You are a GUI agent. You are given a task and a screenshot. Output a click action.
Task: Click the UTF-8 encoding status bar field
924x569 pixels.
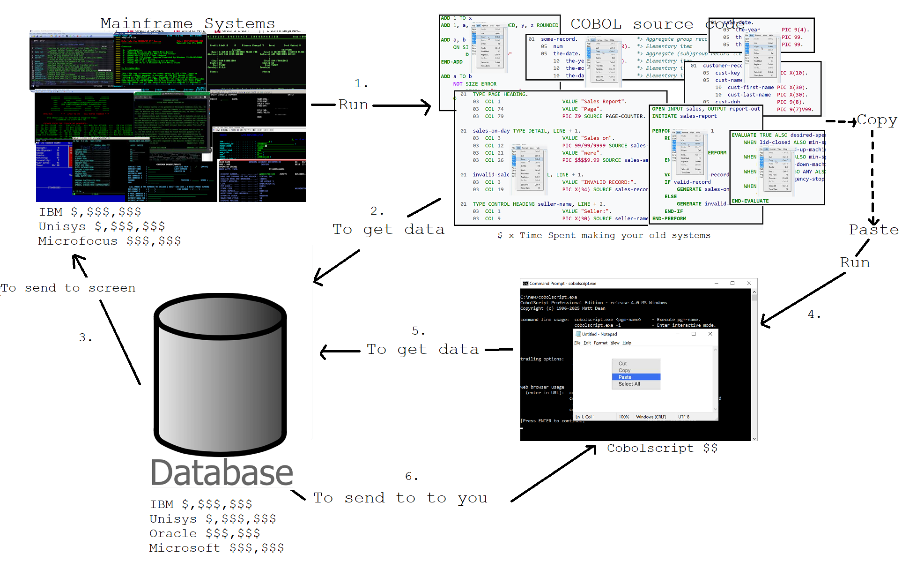pyautogui.click(x=684, y=417)
